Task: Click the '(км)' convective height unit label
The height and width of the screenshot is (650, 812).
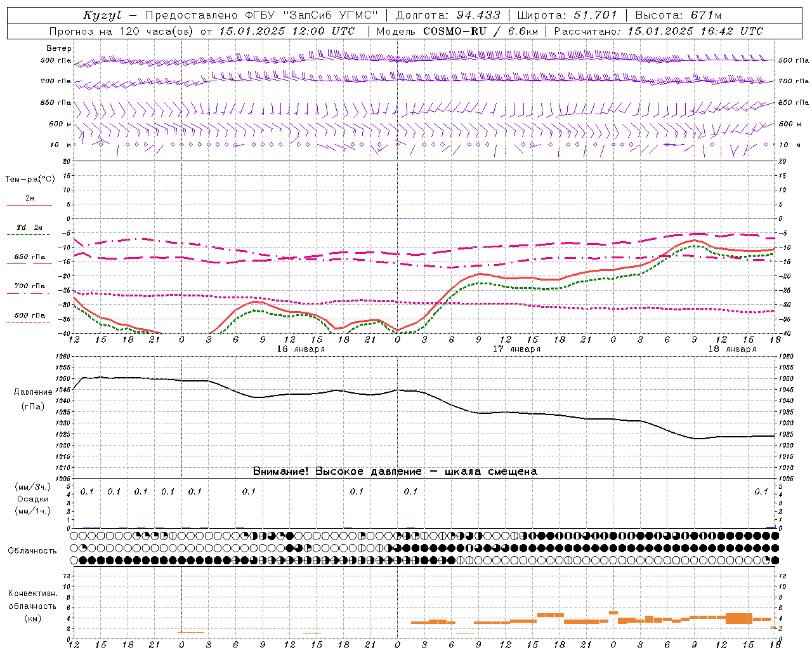Action: click(x=33, y=618)
